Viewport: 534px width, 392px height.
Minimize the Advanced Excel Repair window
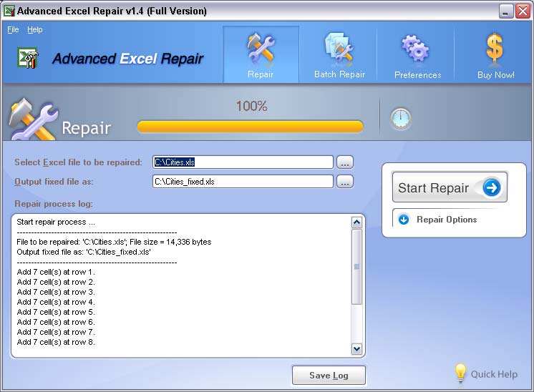(506, 11)
